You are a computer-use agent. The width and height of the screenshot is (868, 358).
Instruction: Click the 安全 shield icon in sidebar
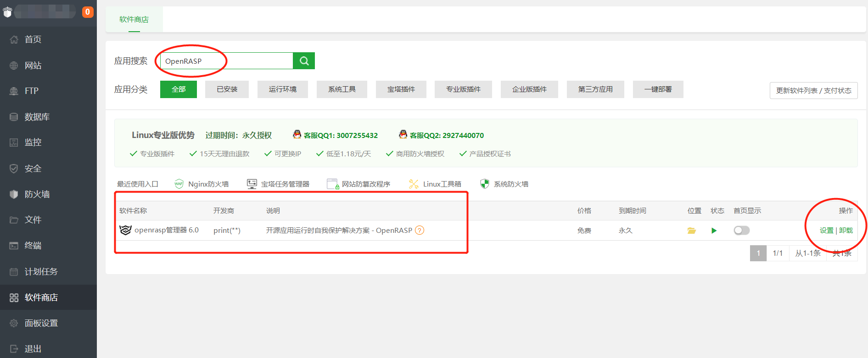click(x=14, y=168)
